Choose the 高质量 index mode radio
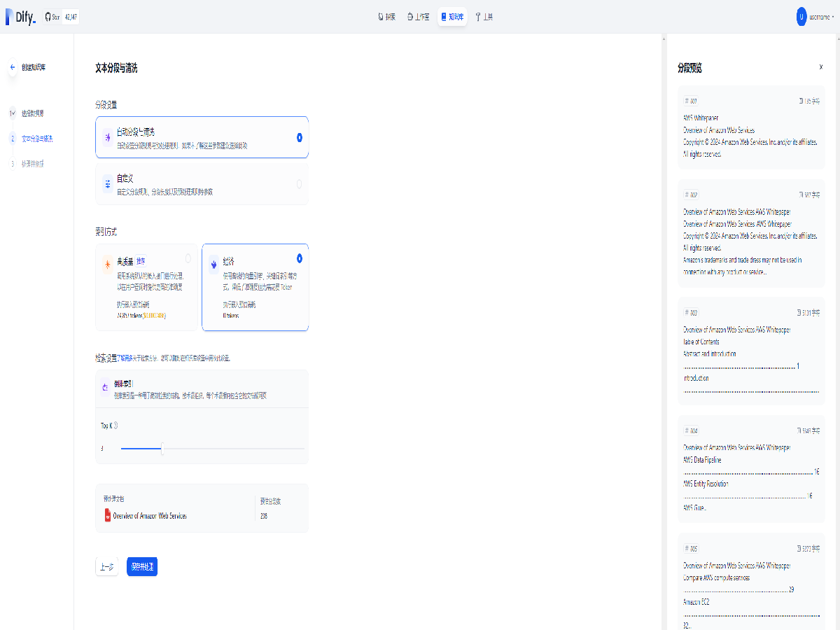Viewport: 840px width, 630px height. (188, 258)
